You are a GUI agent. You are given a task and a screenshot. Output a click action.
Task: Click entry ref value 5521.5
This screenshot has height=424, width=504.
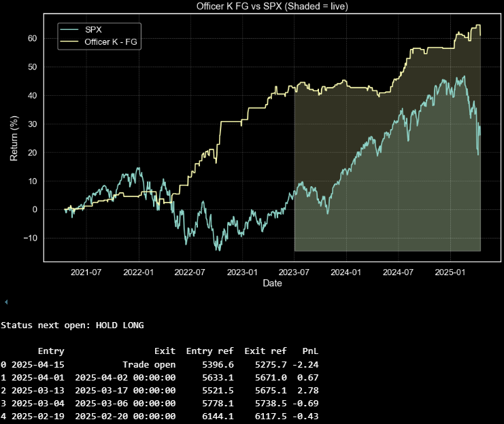218,391
